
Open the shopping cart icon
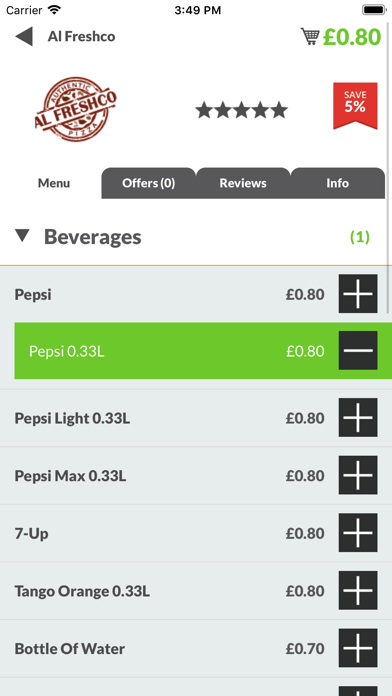coord(310,36)
